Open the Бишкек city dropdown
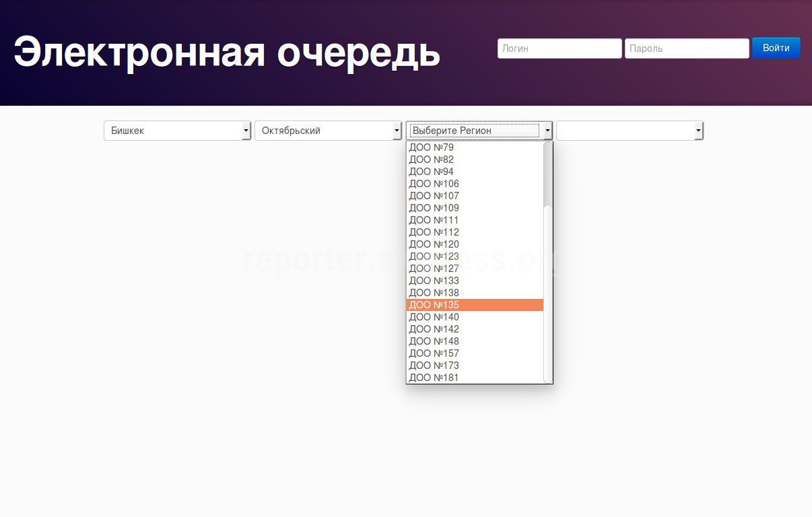The image size is (812, 517). coord(177,131)
